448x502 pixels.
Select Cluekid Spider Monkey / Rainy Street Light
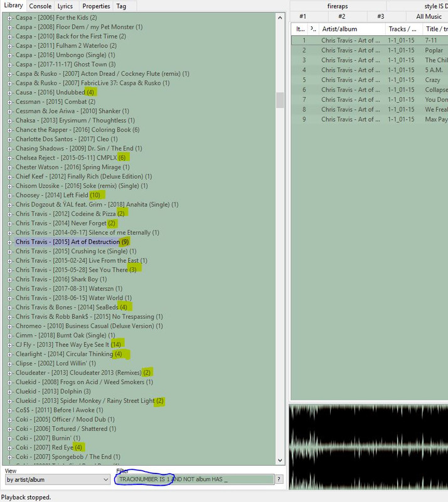pyautogui.click(x=90, y=401)
